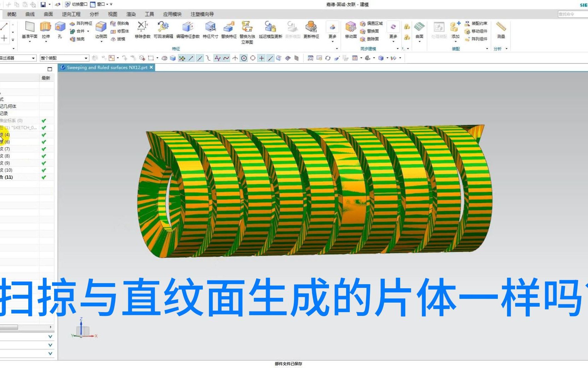Click the 更新特征 button
The image size is (588, 368).
pos(311,31)
